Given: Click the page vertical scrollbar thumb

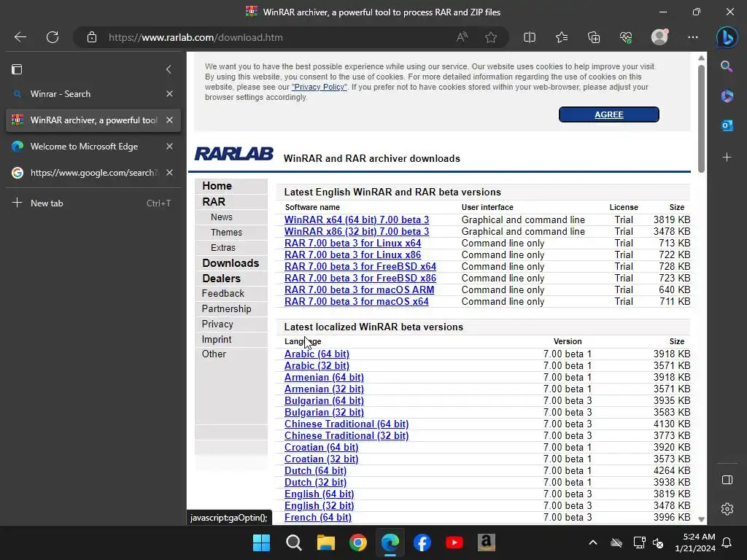Looking at the screenshot, I should [x=701, y=118].
